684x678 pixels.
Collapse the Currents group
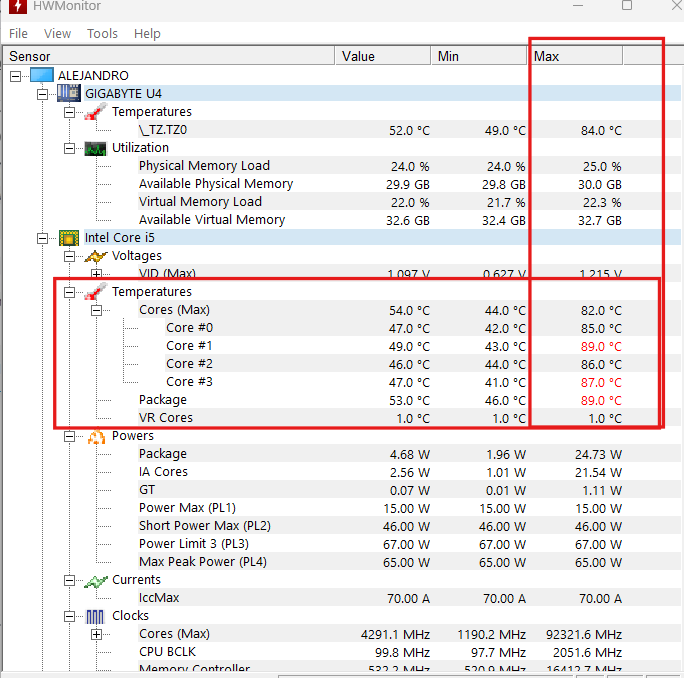click(x=69, y=580)
